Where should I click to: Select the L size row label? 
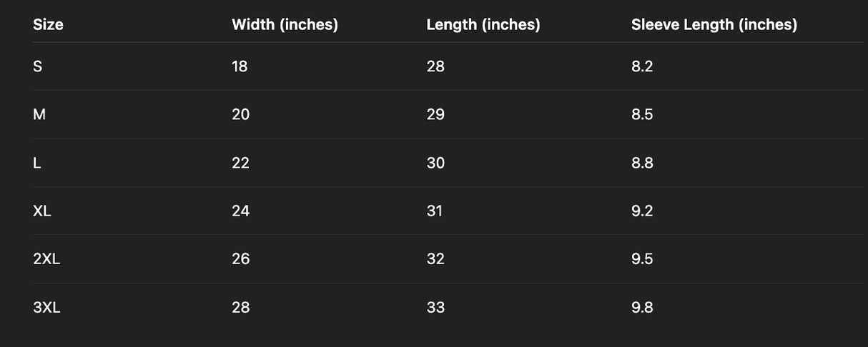point(37,163)
